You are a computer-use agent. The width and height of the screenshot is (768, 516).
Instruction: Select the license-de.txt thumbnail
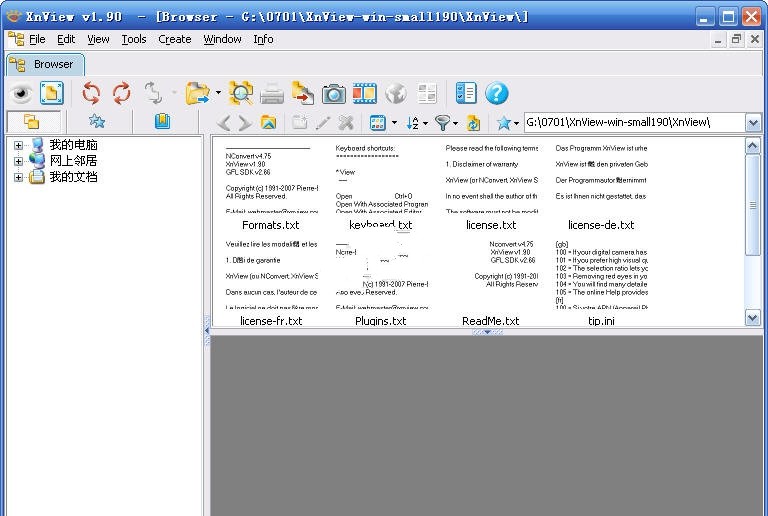pos(601,188)
